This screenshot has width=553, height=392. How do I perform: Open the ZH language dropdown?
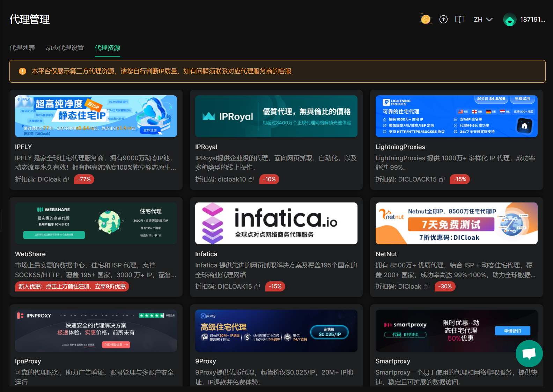[x=483, y=20]
